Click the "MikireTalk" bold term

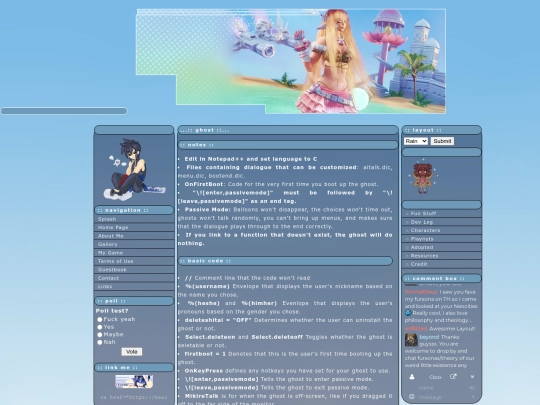tap(201, 396)
